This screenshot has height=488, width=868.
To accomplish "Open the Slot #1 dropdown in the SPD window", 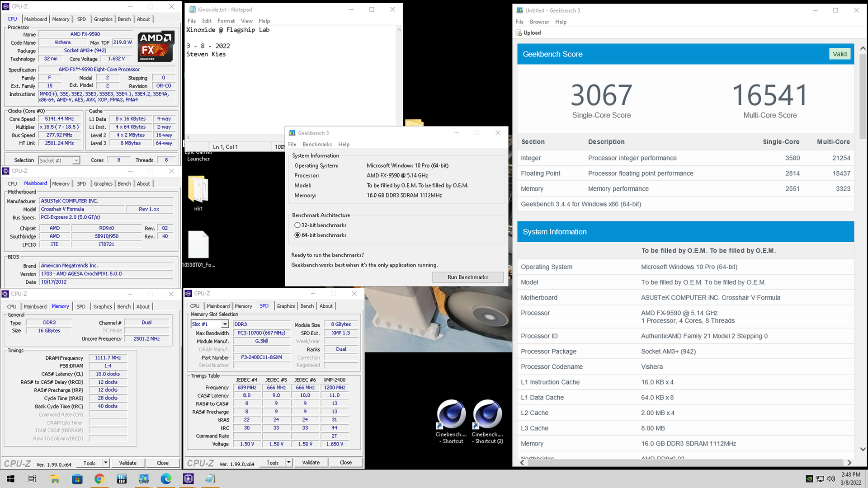I will point(210,324).
